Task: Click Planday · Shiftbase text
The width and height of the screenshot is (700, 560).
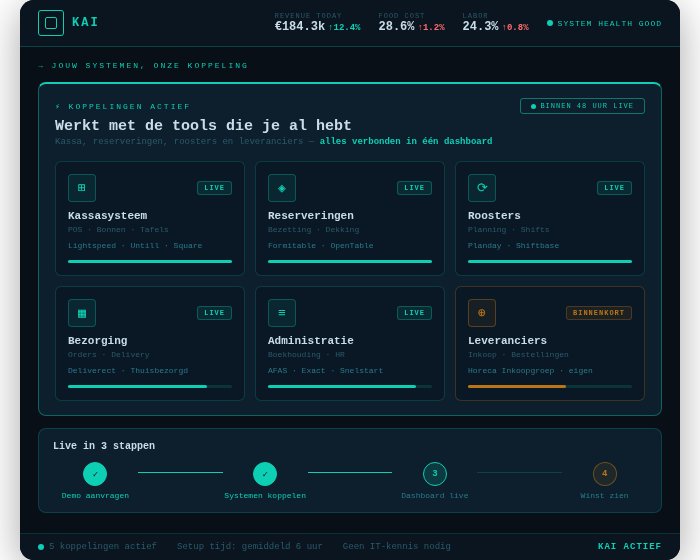Action: (x=513, y=246)
